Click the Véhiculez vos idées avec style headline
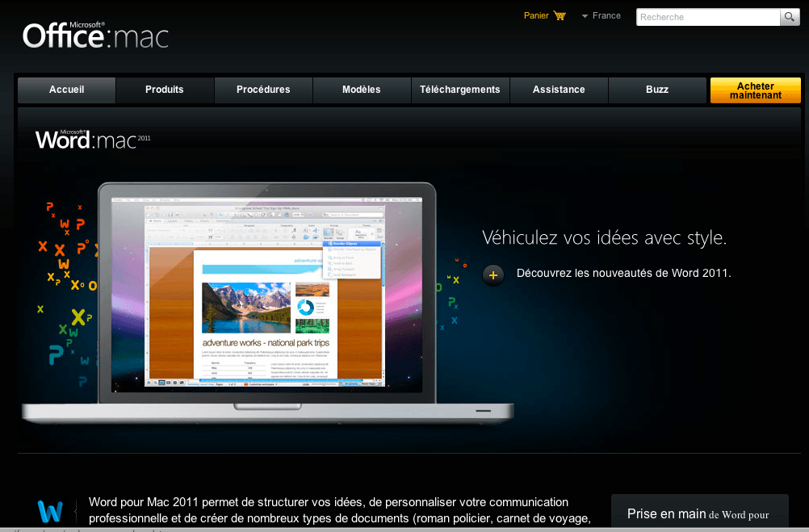This screenshot has height=532, width=809. point(604,238)
